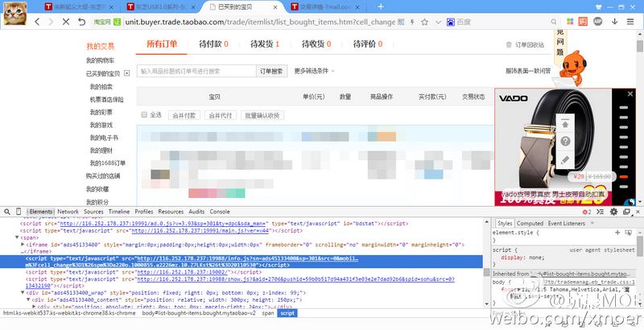The height and width of the screenshot is (330, 644).
Task: Stop page loading with the X button
Action: pyautogui.click(x=66, y=22)
